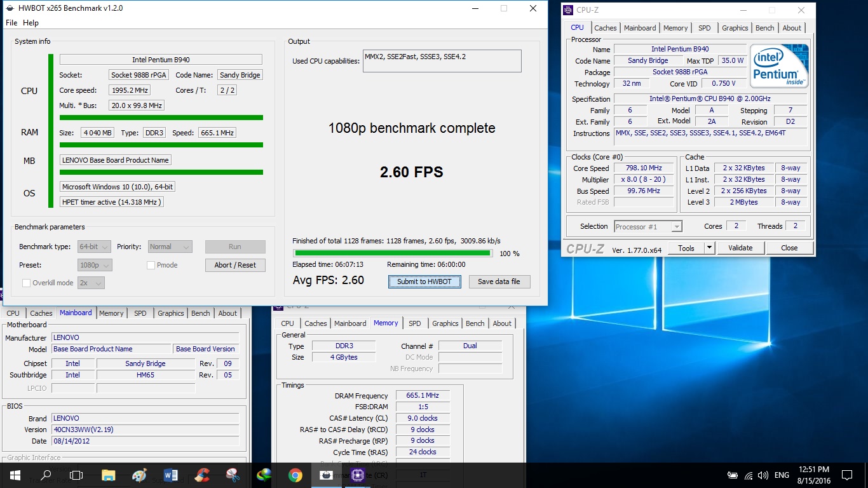
Task: Click the green benchmark progress bar
Action: tap(391, 253)
